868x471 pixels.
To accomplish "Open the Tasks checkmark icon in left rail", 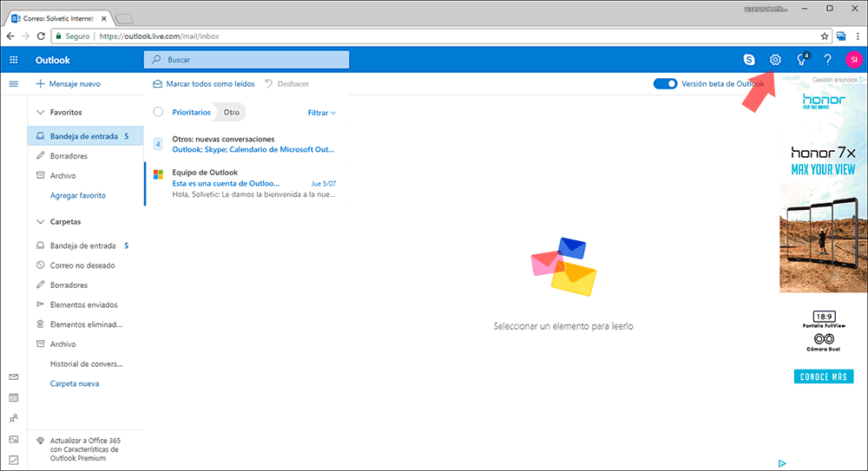I will point(14,460).
